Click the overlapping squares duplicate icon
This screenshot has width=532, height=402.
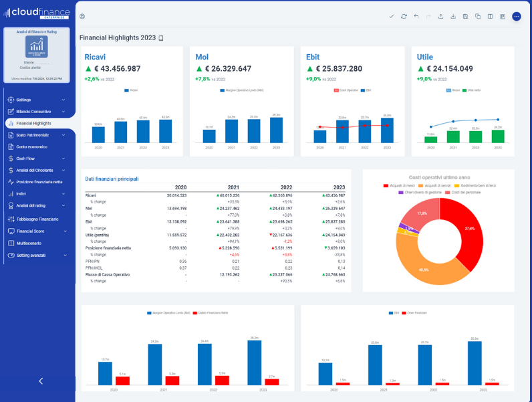click(478, 16)
